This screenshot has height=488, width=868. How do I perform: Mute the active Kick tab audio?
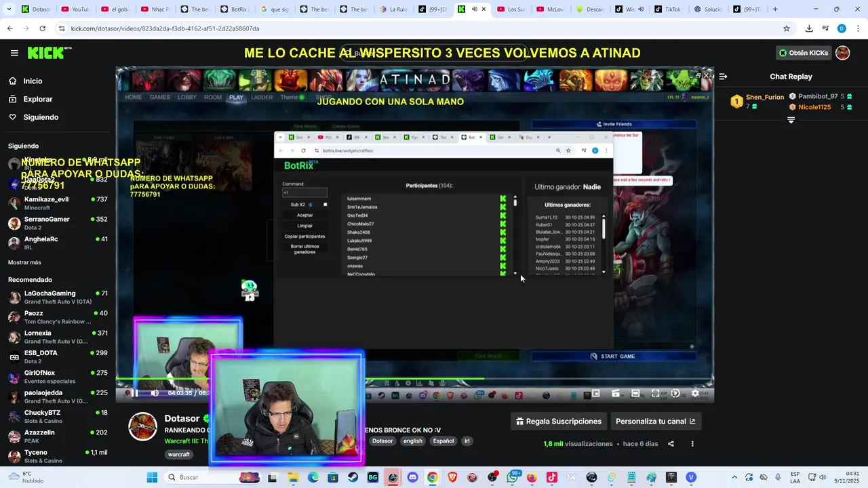[474, 9]
